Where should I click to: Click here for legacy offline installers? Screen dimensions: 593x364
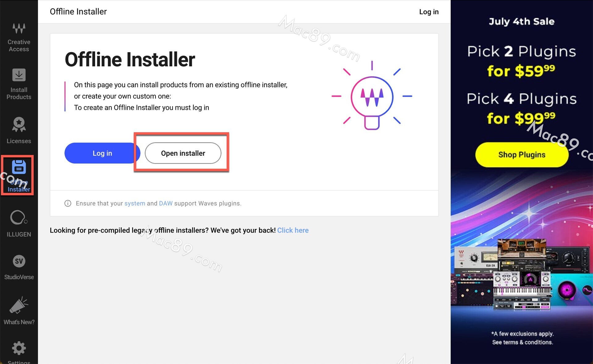click(x=293, y=230)
